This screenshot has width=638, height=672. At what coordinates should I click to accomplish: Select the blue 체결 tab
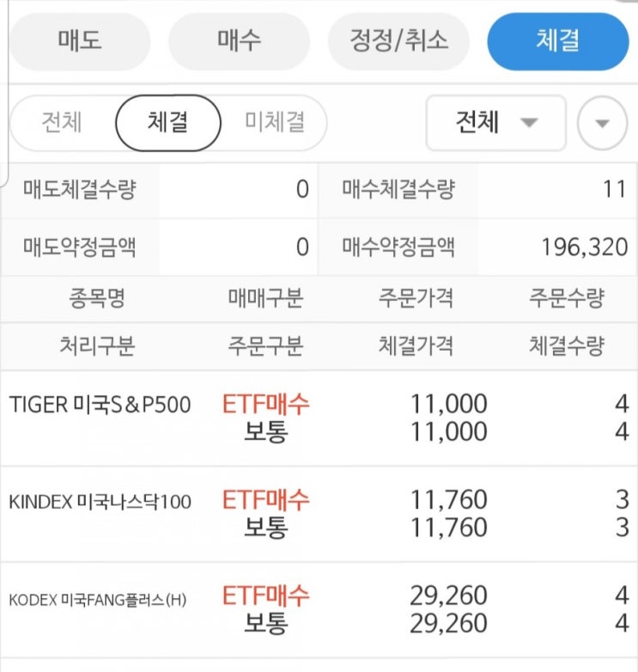pyautogui.click(x=558, y=41)
